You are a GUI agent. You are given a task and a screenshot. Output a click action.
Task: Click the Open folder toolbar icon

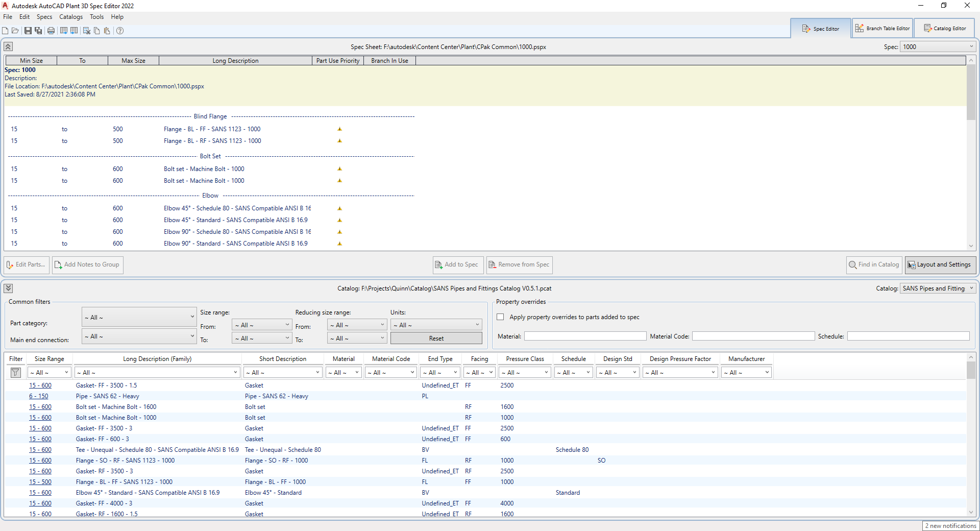15,31
